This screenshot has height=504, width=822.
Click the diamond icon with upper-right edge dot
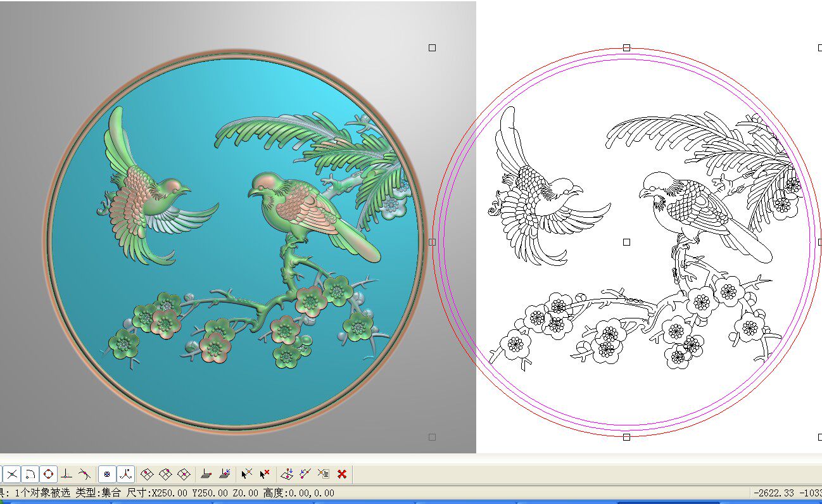[165, 474]
